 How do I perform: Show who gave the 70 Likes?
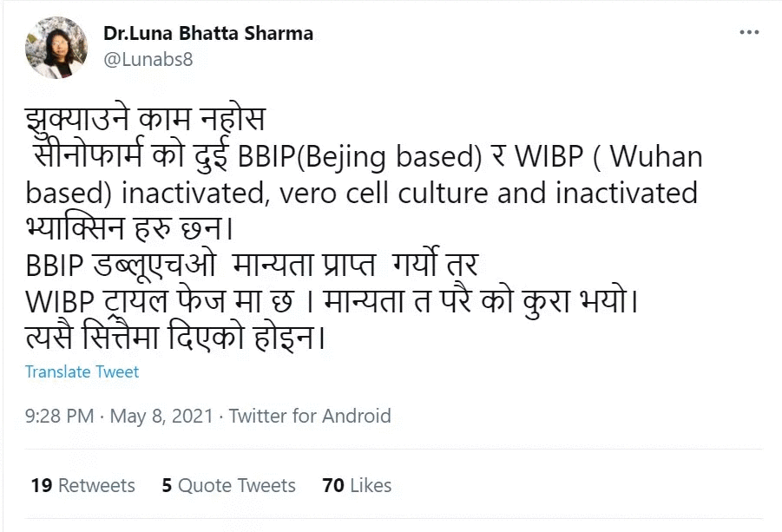click(356, 486)
